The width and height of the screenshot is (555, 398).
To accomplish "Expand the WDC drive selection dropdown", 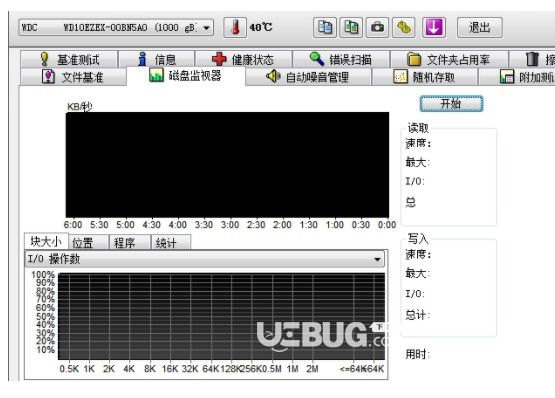I will click(x=116, y=27).
